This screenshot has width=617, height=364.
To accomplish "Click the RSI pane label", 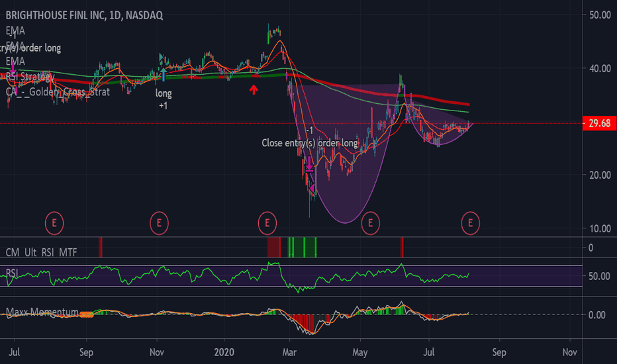I will (x=12, y=273).
